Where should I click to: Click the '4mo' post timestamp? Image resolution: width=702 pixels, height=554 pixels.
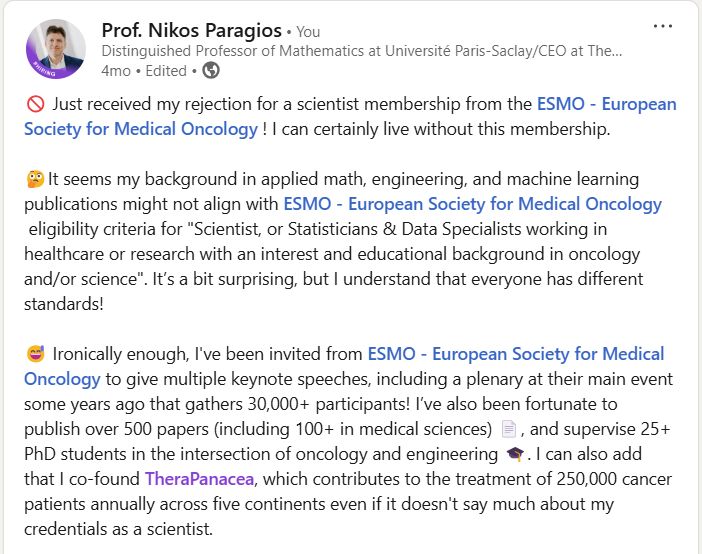point(116,71)
